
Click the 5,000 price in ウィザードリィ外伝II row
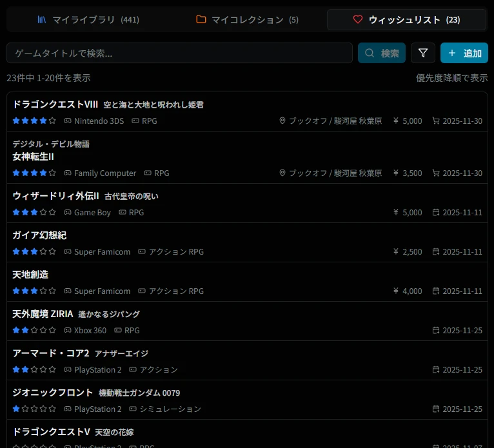pyautogui.click(x=412, y=213)
